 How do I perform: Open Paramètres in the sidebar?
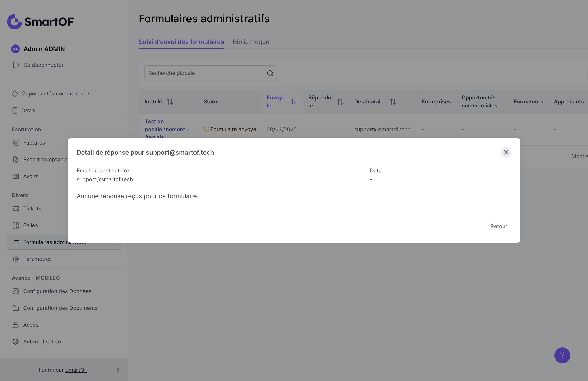pos(37,259)
